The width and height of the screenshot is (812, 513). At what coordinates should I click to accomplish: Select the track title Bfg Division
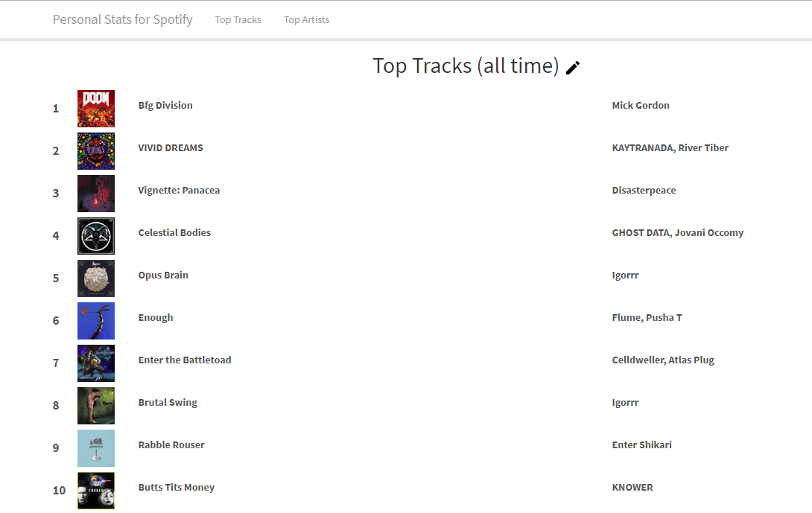165,106
